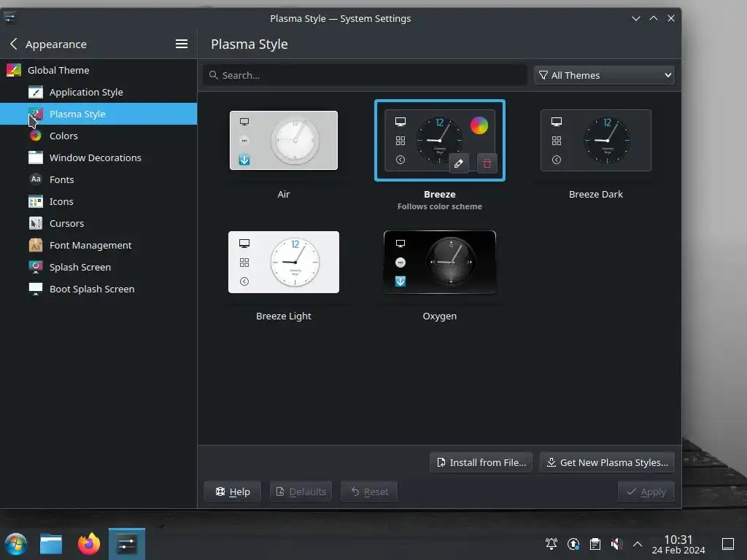This screenshot has width=747, height=560.
Task: Open the file manager from the taskbar
Action: coord(51,544)
